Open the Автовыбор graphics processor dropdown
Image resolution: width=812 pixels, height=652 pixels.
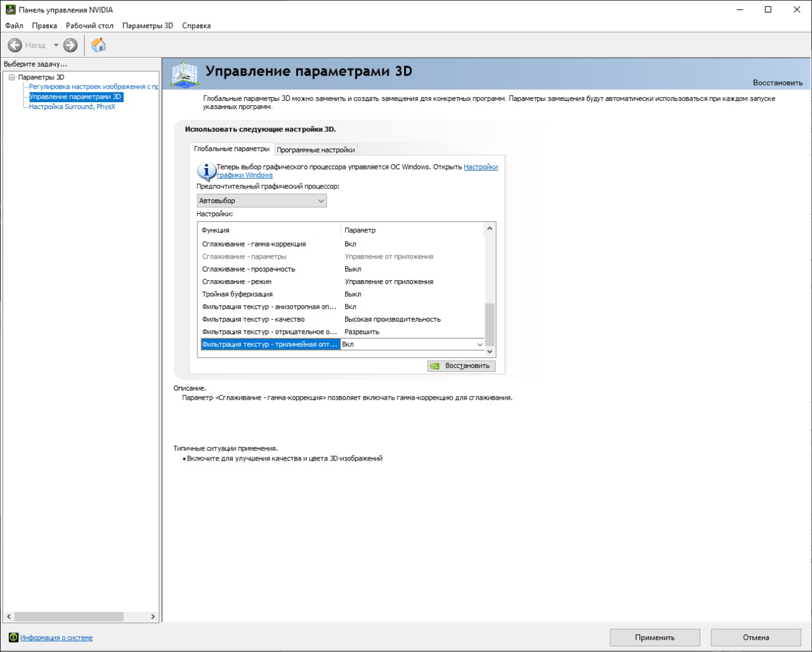coord(262,201)
